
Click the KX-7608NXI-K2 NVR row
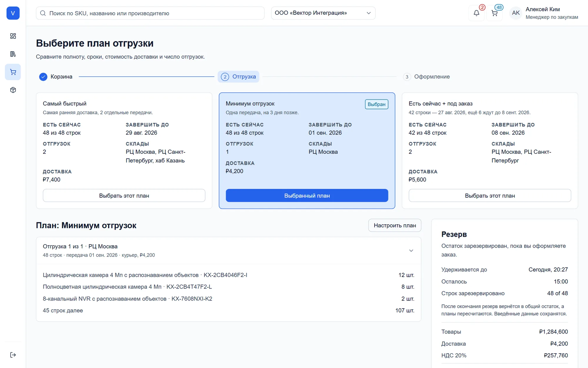pos(228,299)
